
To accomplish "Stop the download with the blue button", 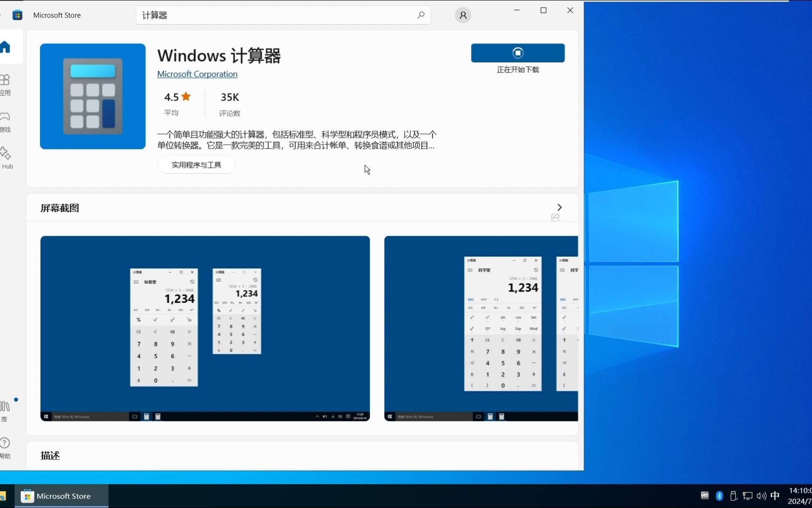I will click(518, 53).
